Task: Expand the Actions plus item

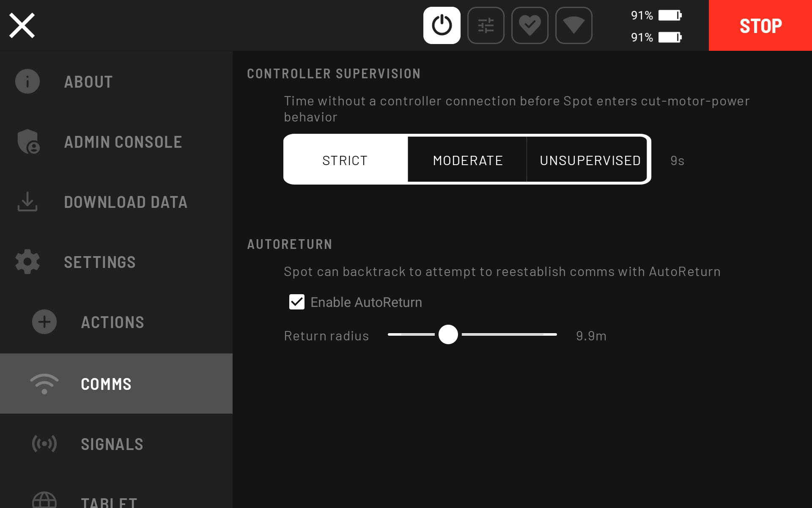Action: click(44, 322)
